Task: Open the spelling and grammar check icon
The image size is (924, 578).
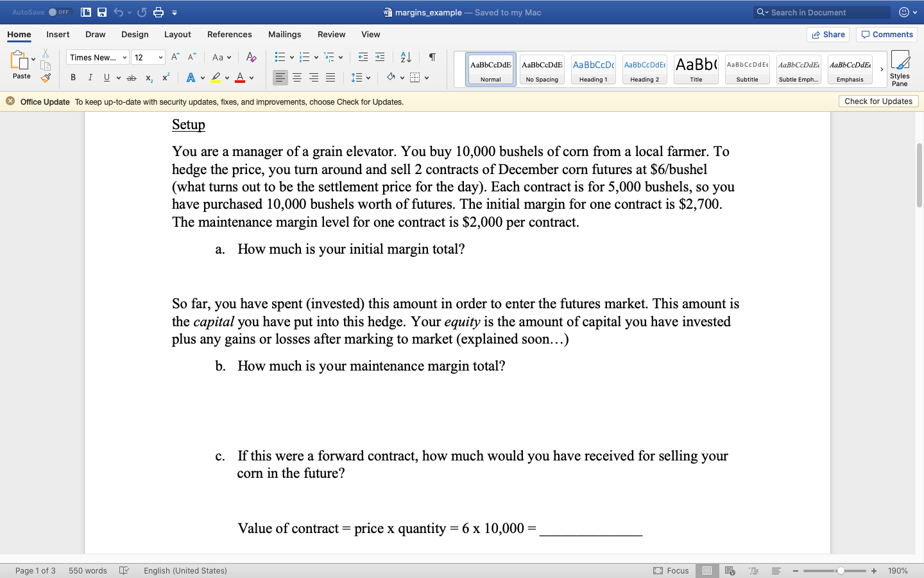Action: coord(124,570)
